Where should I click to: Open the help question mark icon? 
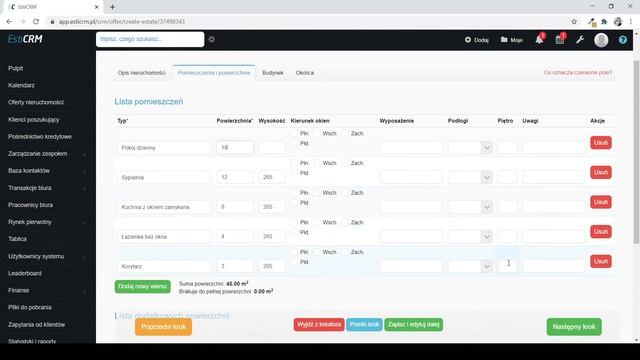pyautogui.click(x=622, y=40)
